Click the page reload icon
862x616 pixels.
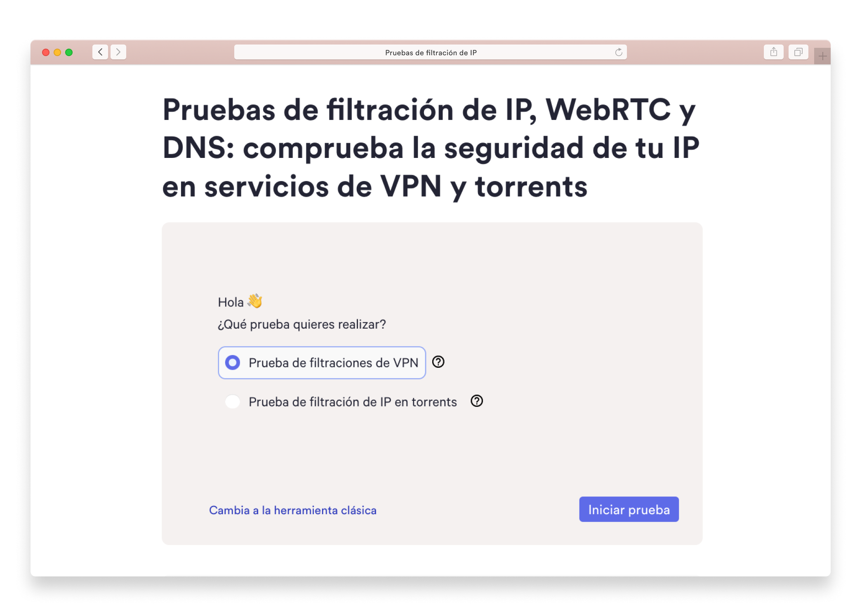(x=619, y=53)
